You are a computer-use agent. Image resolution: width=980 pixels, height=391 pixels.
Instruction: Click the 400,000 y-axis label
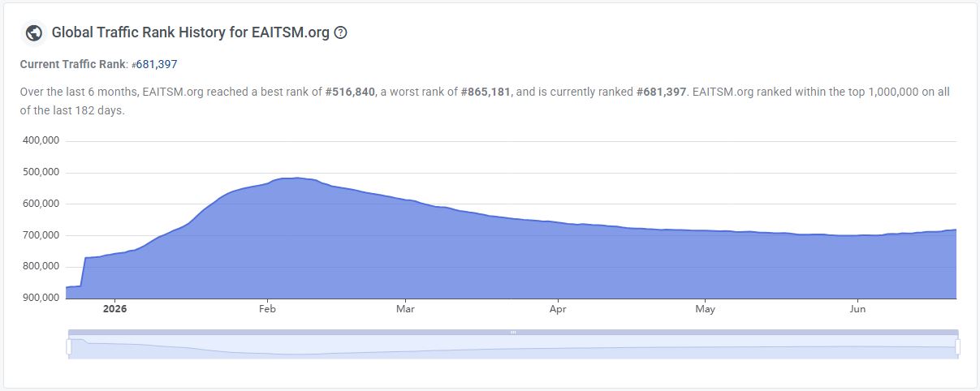40,140
